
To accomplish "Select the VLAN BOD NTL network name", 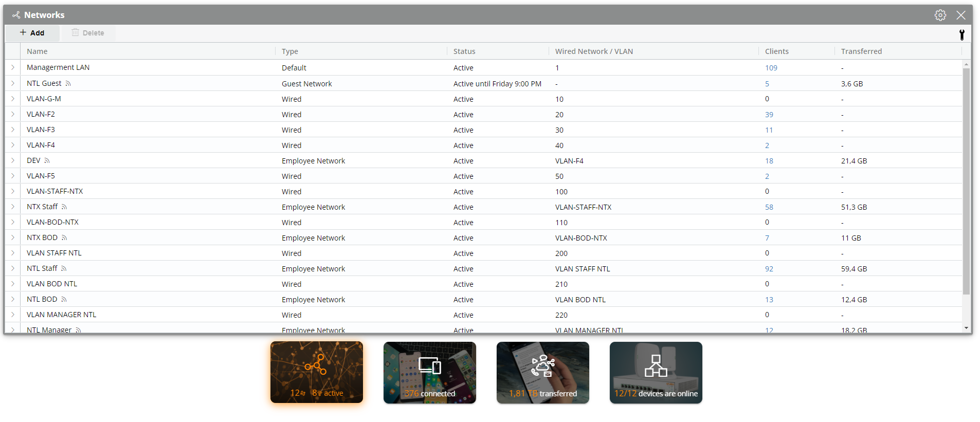I will point(52,284).
